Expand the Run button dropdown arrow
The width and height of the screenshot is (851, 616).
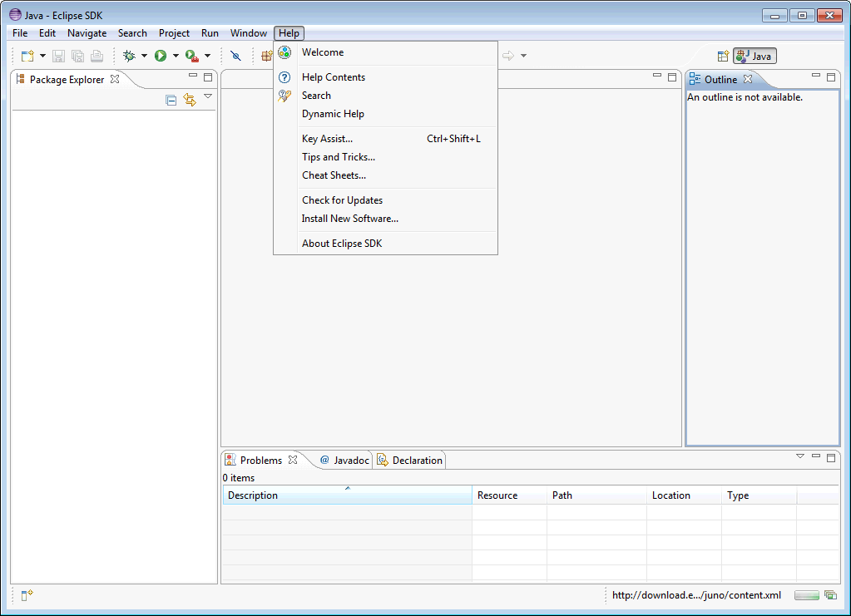(x=176, y=56)
